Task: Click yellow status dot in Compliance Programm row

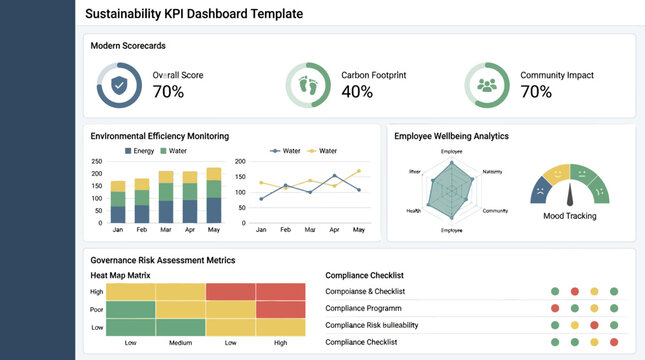Action: [x=594, y=308]
